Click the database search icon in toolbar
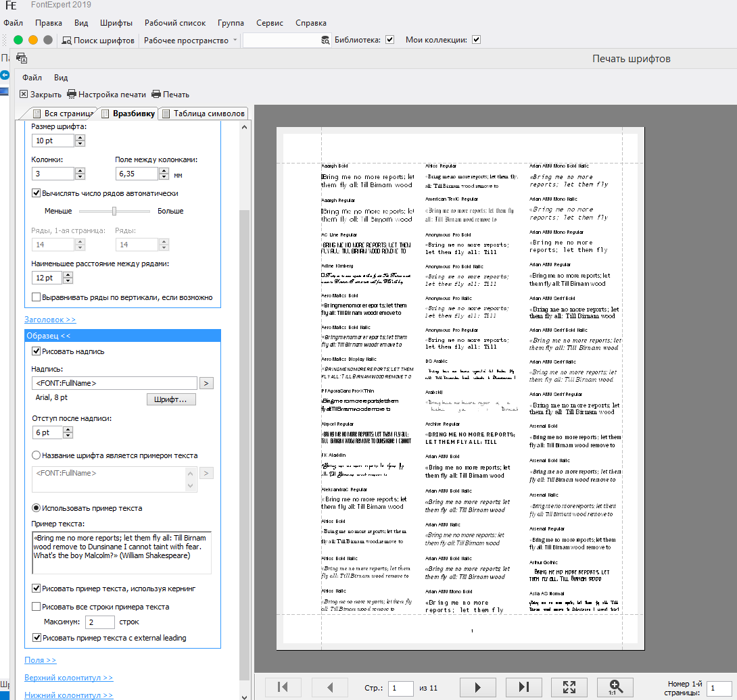The height and width of the screenshot is (700, 737). point(325,40)
